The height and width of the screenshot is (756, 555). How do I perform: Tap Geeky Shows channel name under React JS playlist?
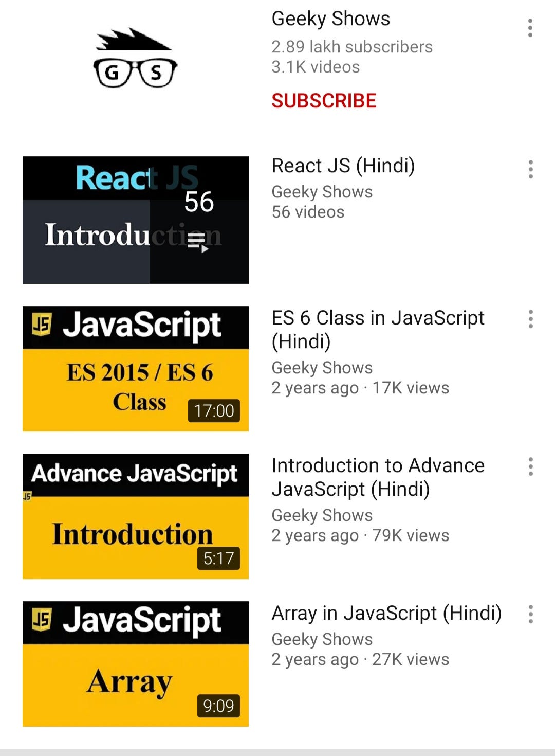point(322,192)
